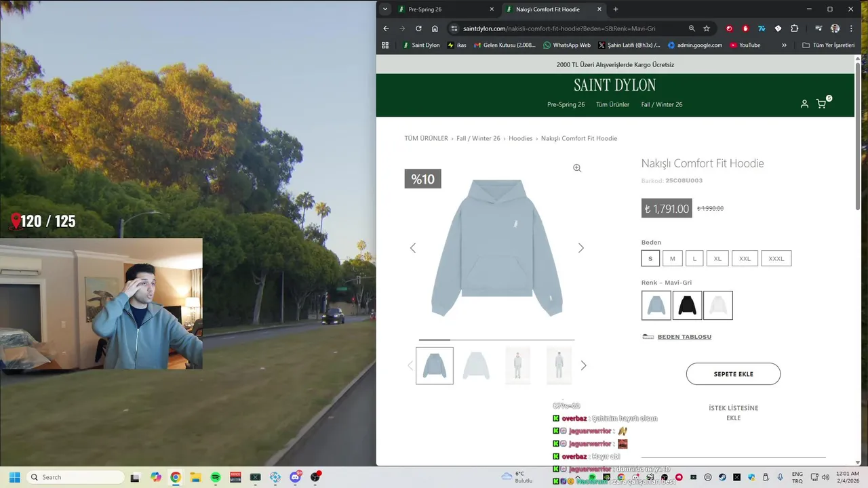Open the Gelen Kutusu Gmail bookmark
Screen dimensions: 868x488
click(505, 45)
